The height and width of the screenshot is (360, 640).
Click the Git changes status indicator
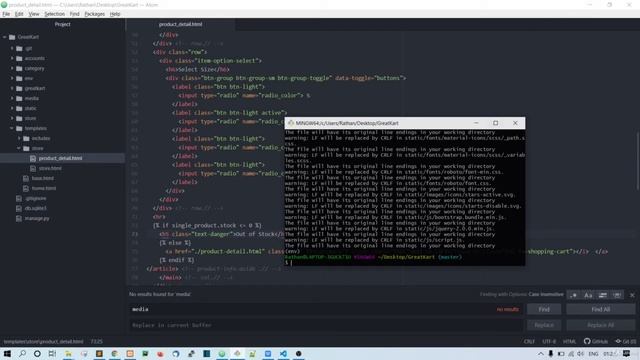[x=626, y=341]
